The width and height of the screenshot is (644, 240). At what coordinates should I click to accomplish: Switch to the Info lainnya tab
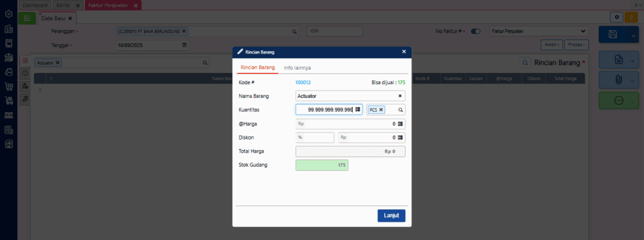[x=297, y=68]
